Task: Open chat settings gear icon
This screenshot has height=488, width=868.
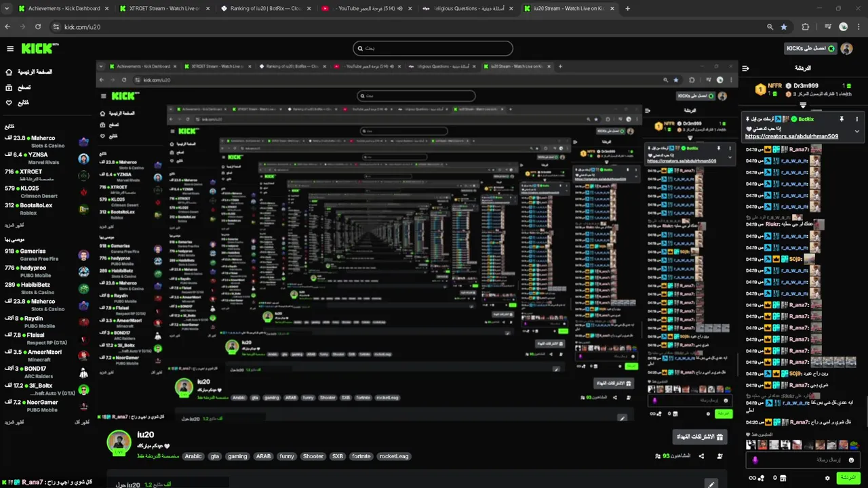Action: point(827,478)
